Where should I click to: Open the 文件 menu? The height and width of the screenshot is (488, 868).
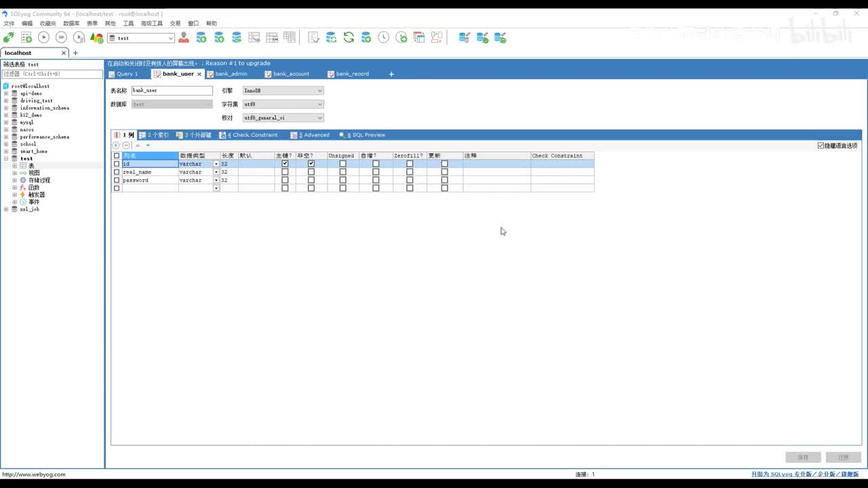(x=9, y=24)
